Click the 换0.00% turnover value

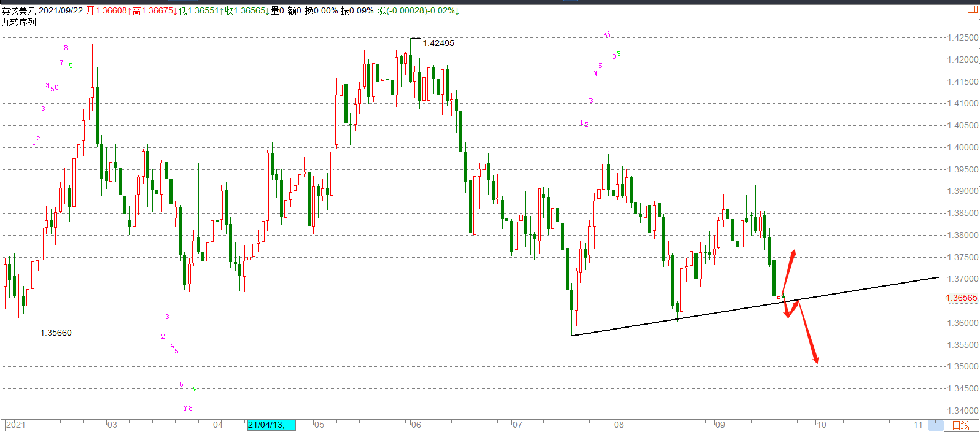coord(322,11)
